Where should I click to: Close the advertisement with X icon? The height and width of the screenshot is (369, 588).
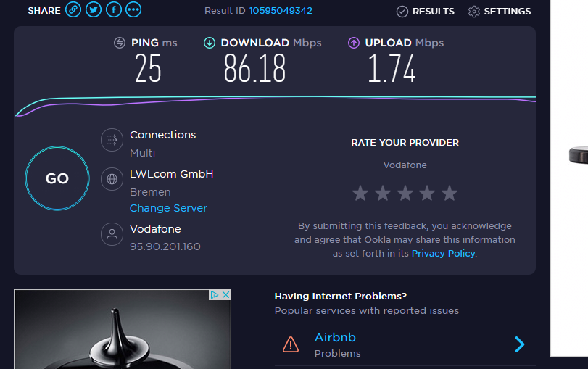click(x=225, y=295)
